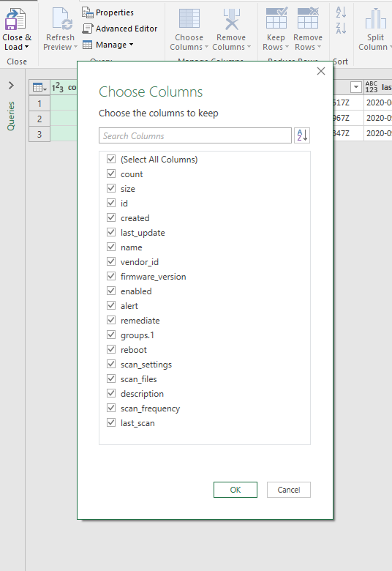Uncheck the vendor_id column checkbox
The width and height of the screenshot is (392, 571).
(x=111, y=261)
